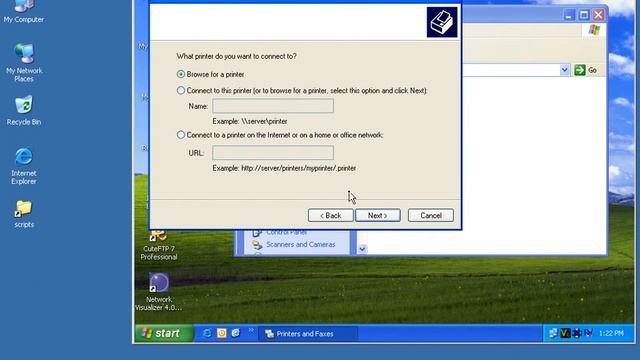The image size is (640, 360).
Task: Maximize the Printers and Faxes window
Action: [584, 15]
